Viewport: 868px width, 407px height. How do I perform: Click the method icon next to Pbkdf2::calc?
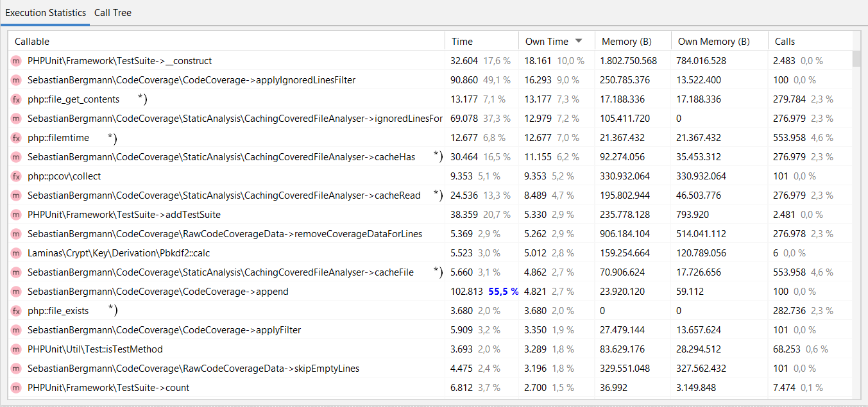16,253
